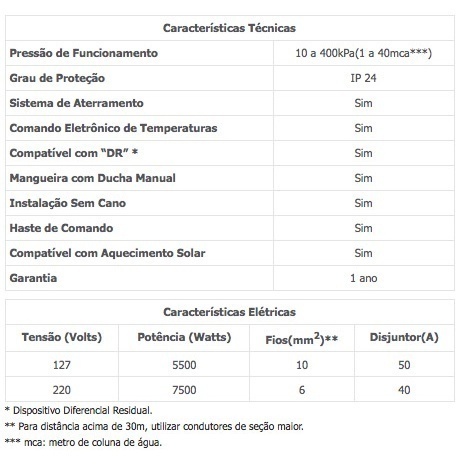This screenshot has height=466, width=466.
Task: Select the Compatível com "DR" row label
Action: (x=74, y=153)
